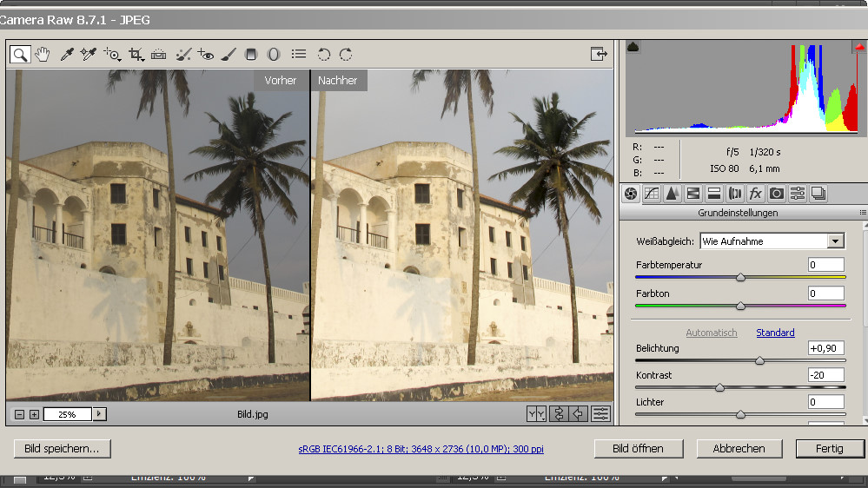This screenshot has width=868, height=488.
Task: Click the Belichtung value field
Action: point(826,348)
